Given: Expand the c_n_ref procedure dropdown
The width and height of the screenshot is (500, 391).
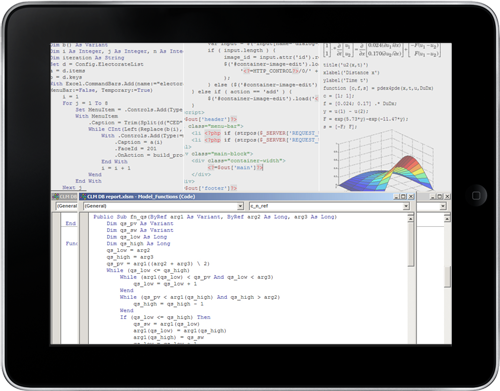Looking at the screenshot, I should 406,206.
